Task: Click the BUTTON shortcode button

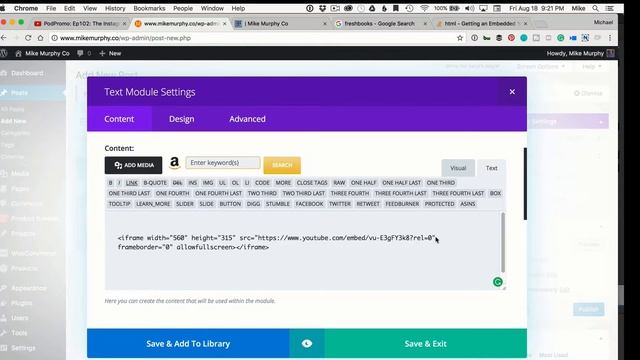Action: pyautogui.click(x=230, y=204)
